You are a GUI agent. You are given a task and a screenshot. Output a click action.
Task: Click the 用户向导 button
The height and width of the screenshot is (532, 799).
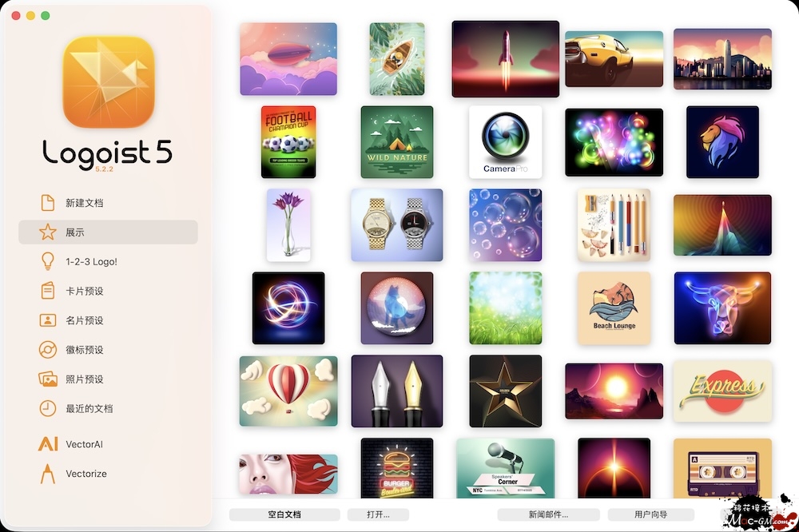[650, 514]
